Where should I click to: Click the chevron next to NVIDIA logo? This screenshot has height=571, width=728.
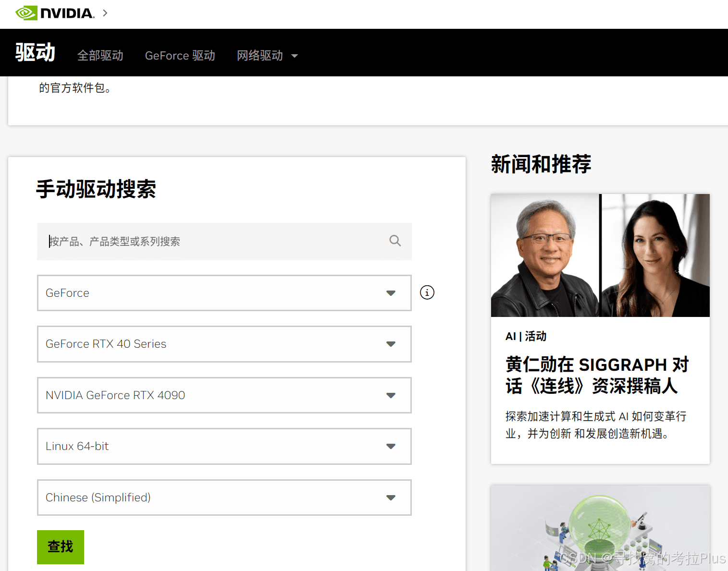[x=105, y=13]
